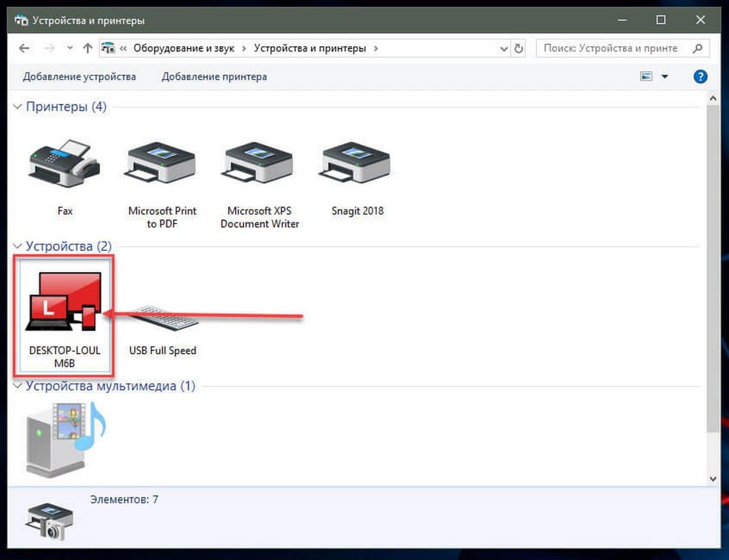Screen dimensions: 729x560
Task: Collapse the Устройства (2) group
Action: click(17, 247)
